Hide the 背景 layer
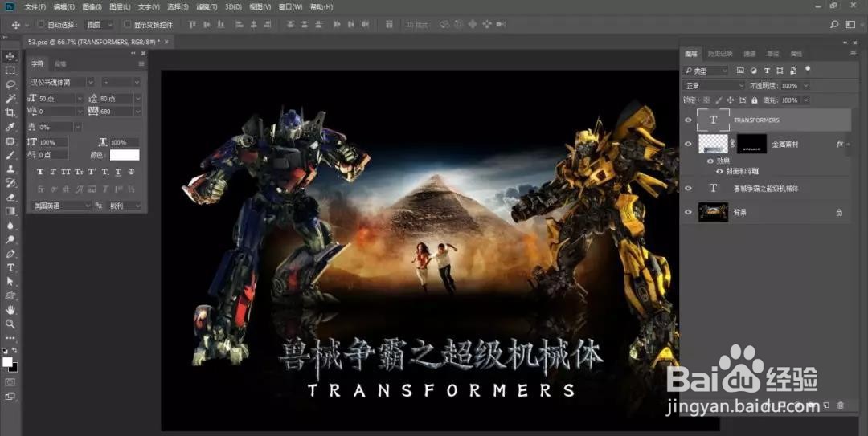 click(x=688, y=212)
